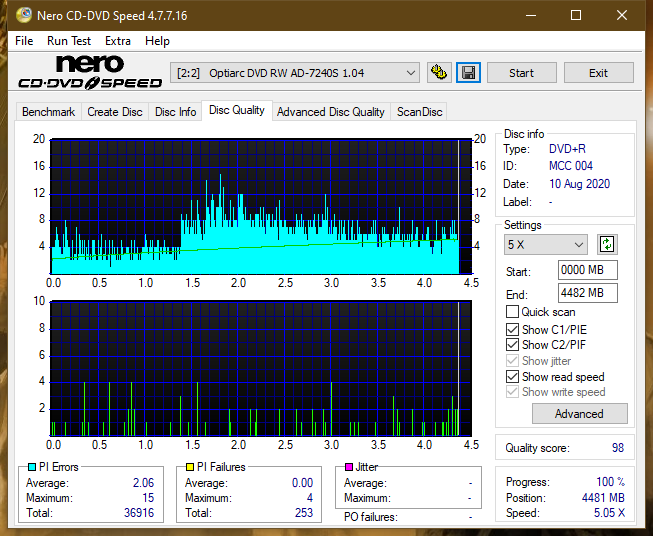This screenshot has width=653, height=536.
Task: Click the disc type DVD+R value
Action: pos(567,149)
